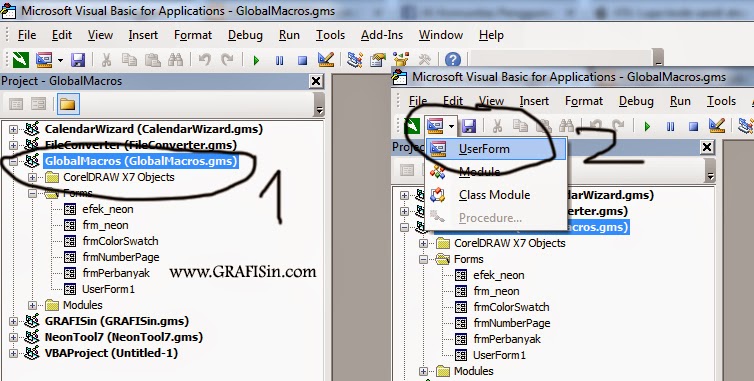Toggle Folders icon in back Project panel
754x381 pixels.
[68, 104]
